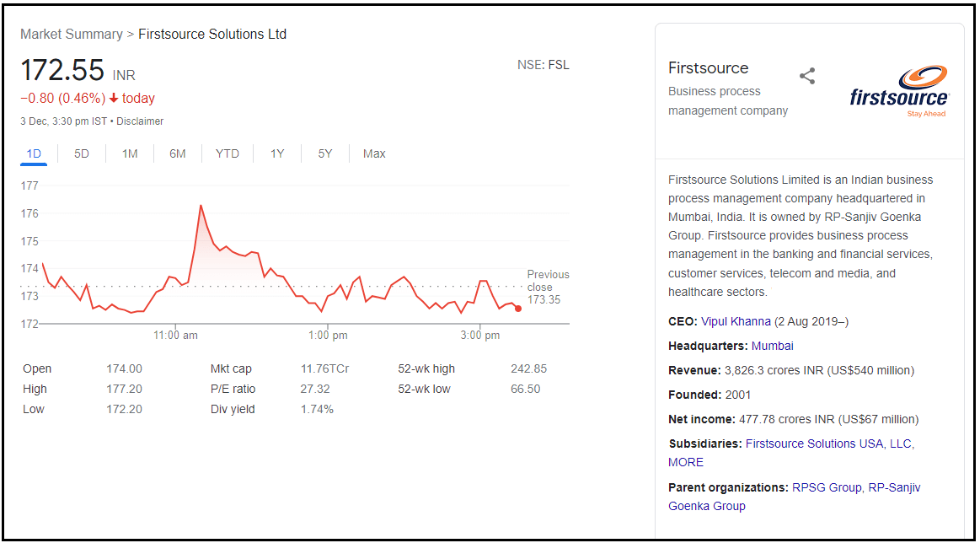Image resolution: width=980 pixels, height=543 pixels.
Task: Click the Open value 174.00
Action: click(x=125, y=368)
